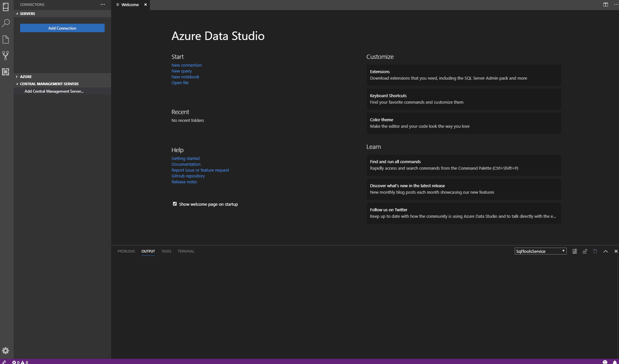Collapse the SERVERS section

click(x=27, y=13)
